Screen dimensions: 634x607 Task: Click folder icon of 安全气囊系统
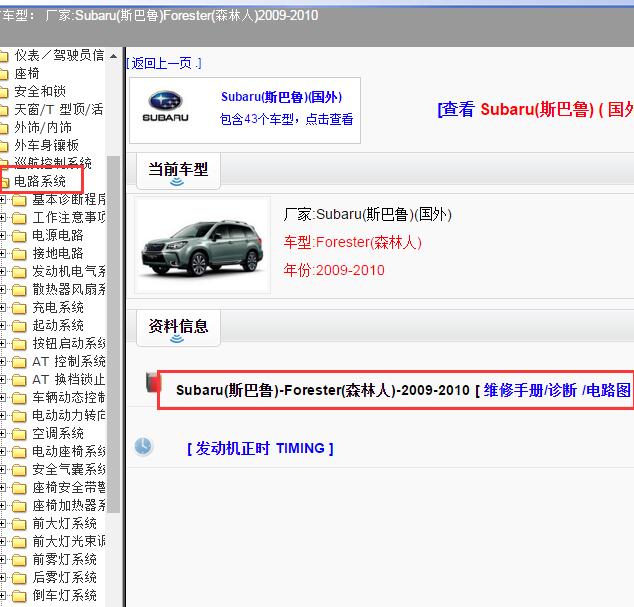pos(19,470)
